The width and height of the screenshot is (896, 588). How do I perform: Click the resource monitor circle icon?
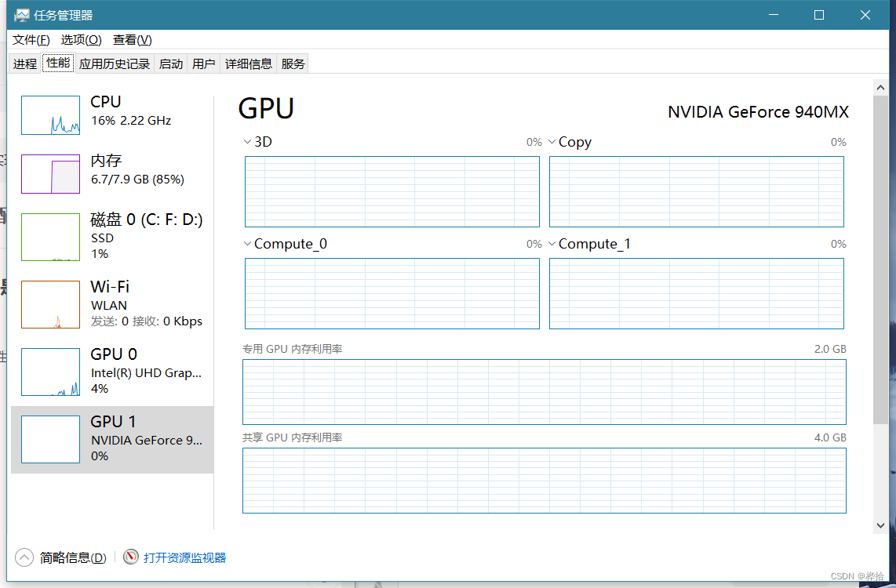coord(130,557)
